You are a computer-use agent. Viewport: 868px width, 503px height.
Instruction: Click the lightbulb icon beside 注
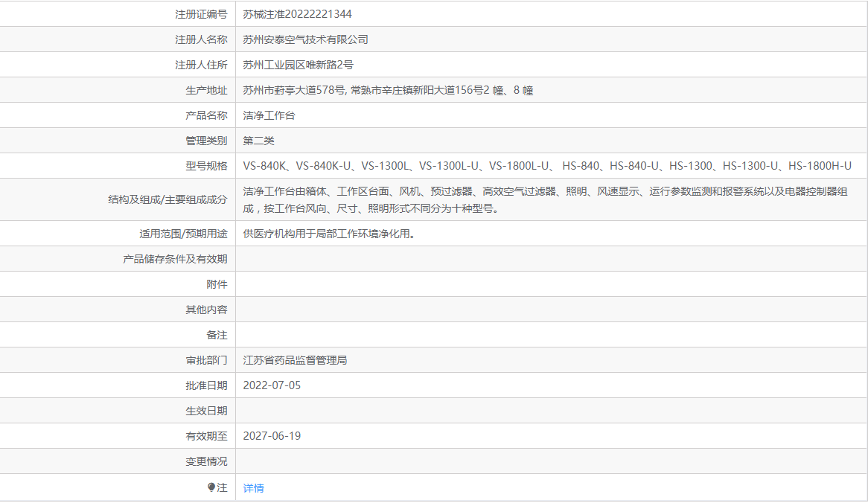pos(211,487)
